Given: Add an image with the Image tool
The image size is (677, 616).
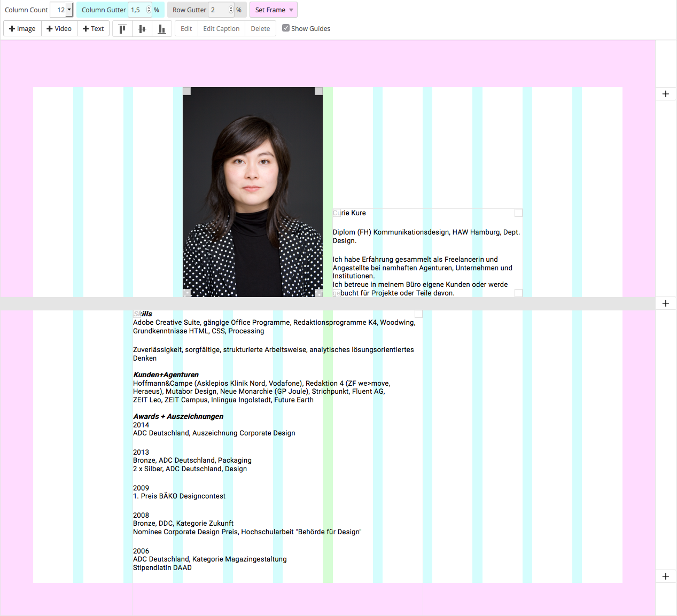Looking at the screenshot, I should click(22, 28).
